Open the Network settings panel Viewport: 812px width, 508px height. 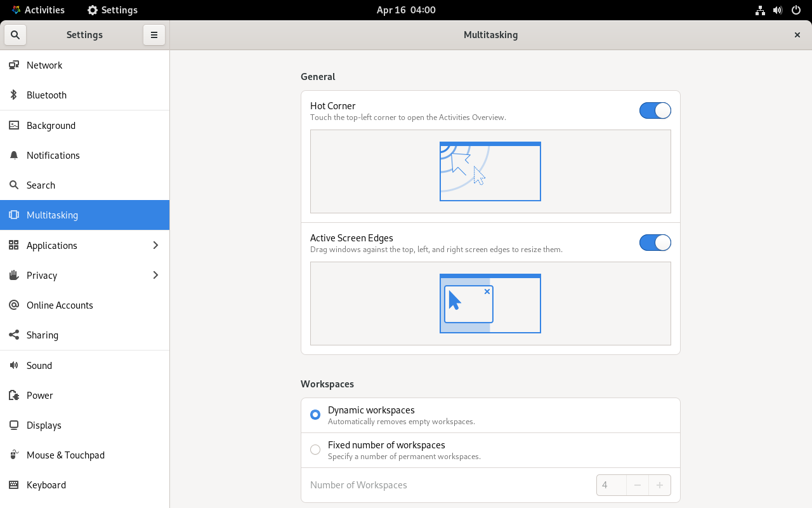[x=44, y=65]
